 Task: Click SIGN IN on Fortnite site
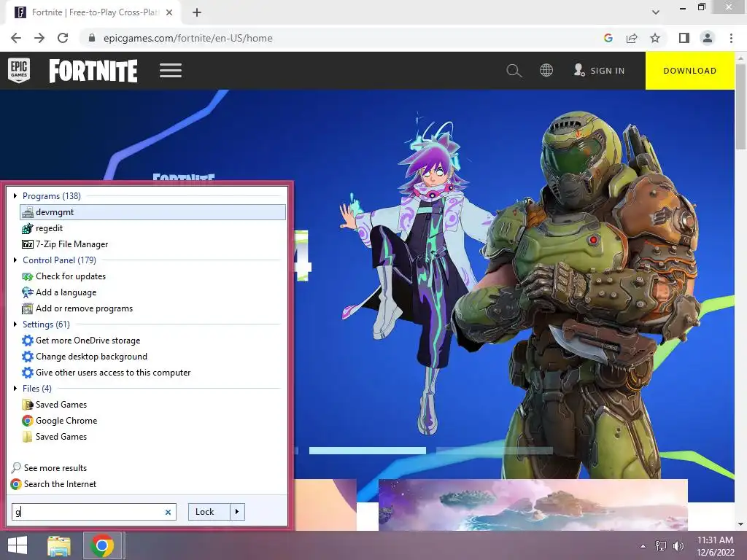599,71
